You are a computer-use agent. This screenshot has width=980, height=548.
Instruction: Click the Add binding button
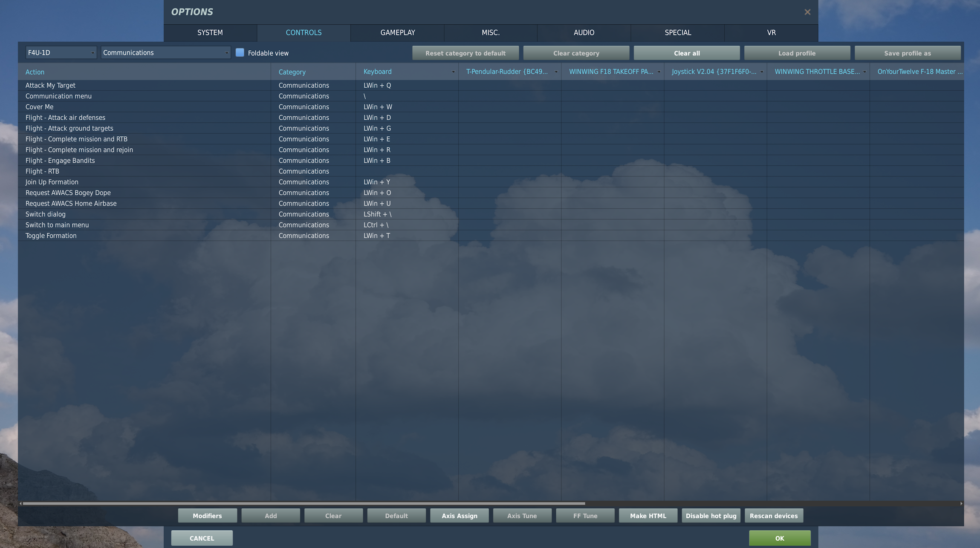click(x=271, y=516)
